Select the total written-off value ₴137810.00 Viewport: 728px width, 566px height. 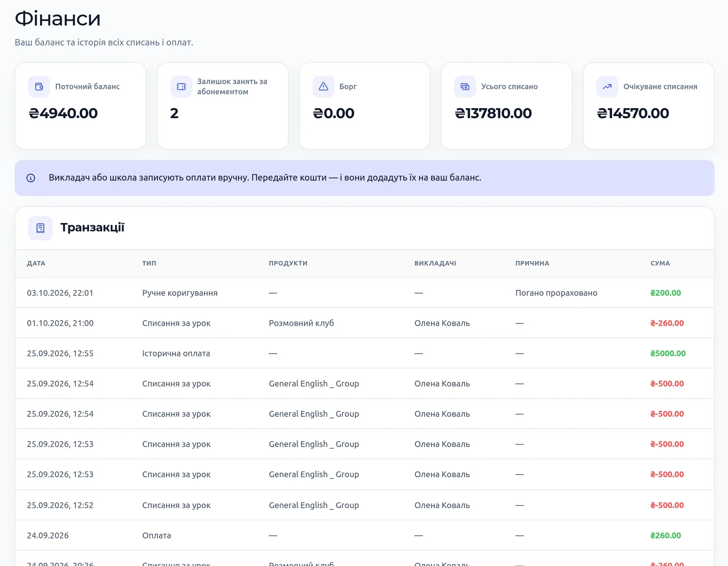[x=493, y=113]
